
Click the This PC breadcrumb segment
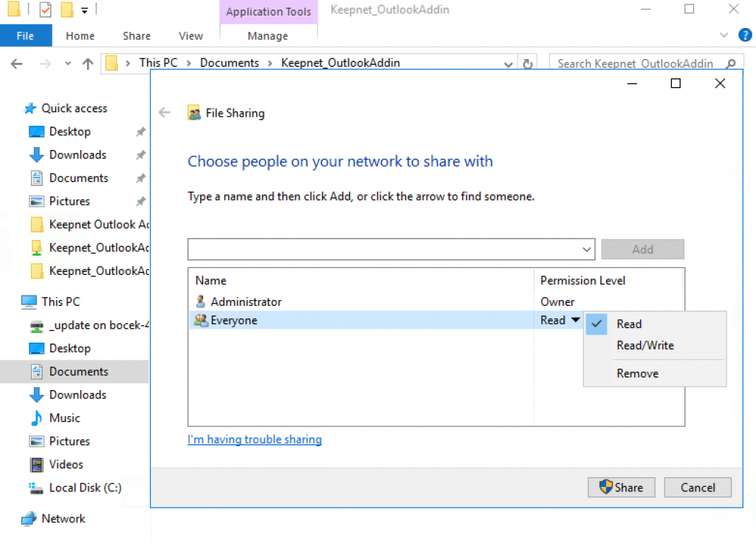pyautogui.click(x=159, y=64)
